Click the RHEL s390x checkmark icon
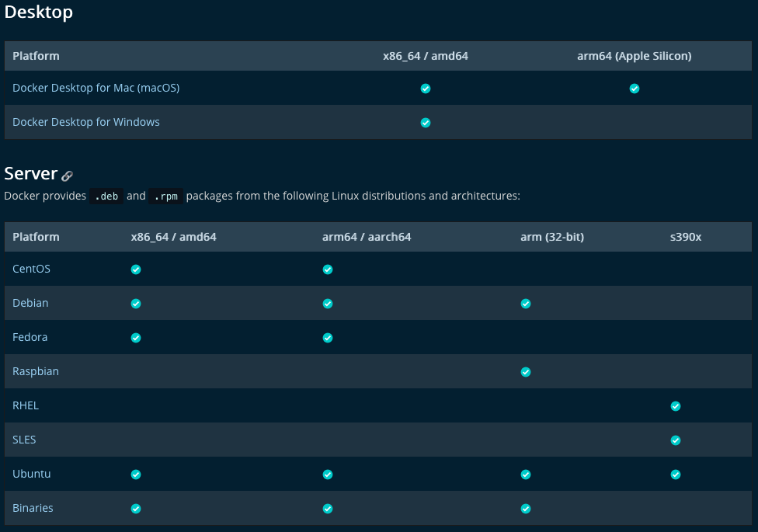This screenshot has width=758, height=532. (676, 406)
